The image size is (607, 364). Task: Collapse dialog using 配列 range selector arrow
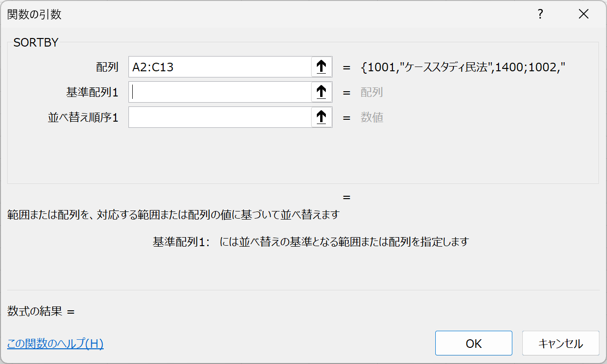tap(322, 67)
